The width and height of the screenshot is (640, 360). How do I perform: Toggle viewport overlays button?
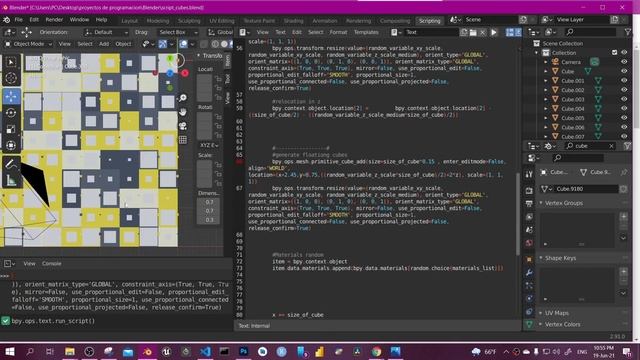click(184, 44)
